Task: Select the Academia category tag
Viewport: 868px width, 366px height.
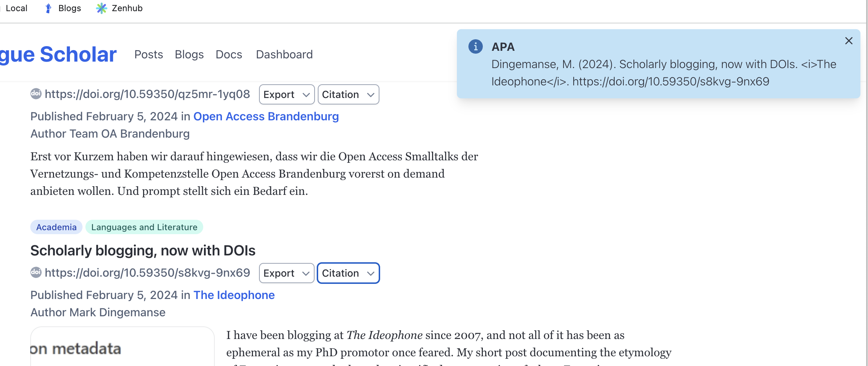Action: click(56, 227)
